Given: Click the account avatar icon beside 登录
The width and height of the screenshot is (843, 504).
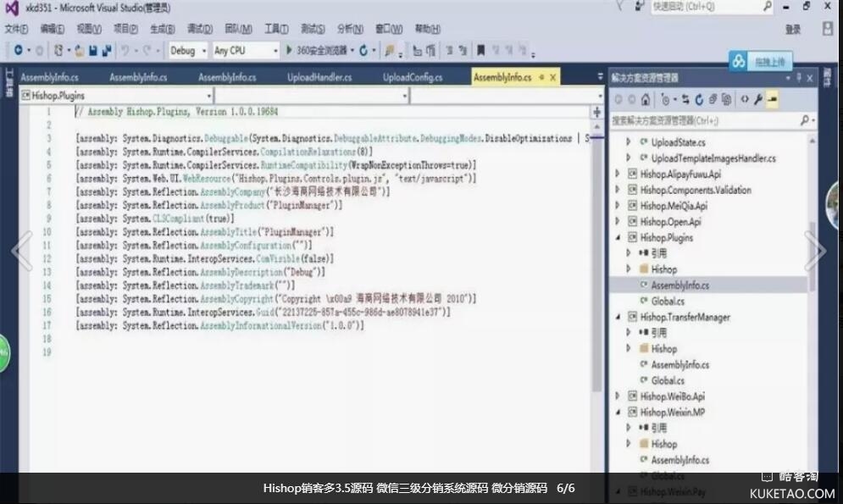Looking at the screenshot, I should point(828,29).
